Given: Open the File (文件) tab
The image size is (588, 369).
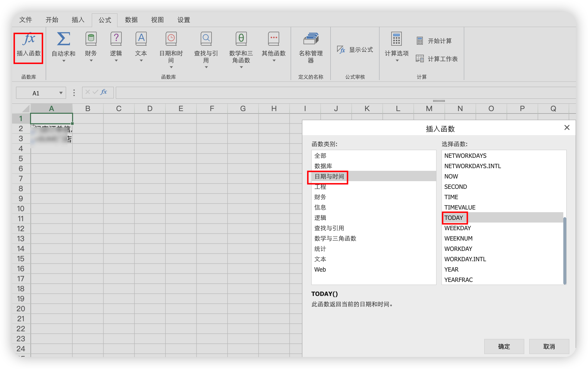Looking at the screenshot, I should (x=26, y=20).
